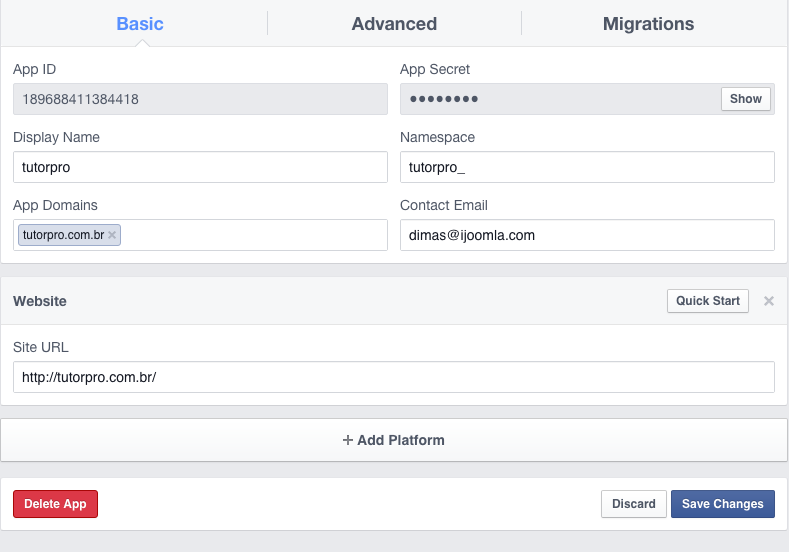Screen dimensions: 789x552
Task: Click the Namespace label
Action: [437, 137]
